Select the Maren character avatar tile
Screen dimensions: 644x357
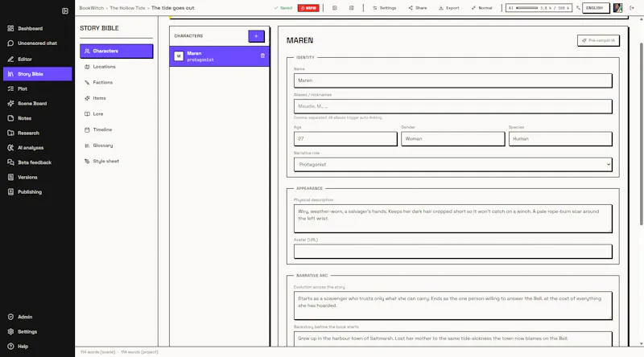point(179,56)
